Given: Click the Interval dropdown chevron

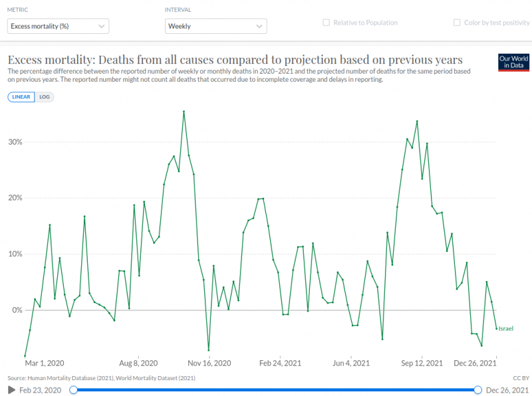Looking at the screenshot, I should (259, 26).
